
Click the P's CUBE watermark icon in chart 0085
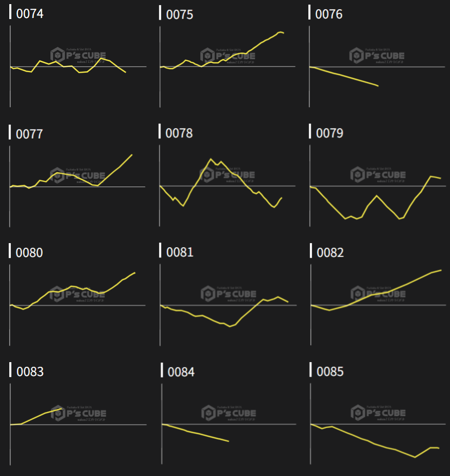tap(358, 413)
